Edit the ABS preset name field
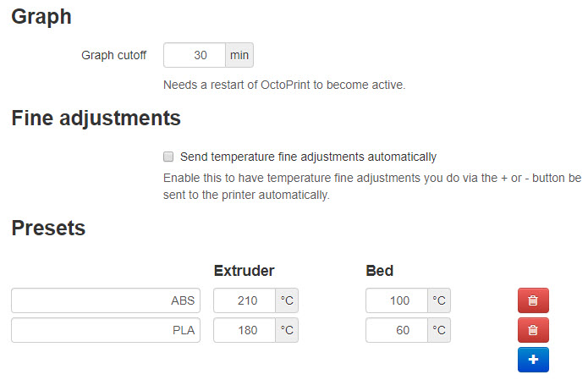 pos(106,300)
